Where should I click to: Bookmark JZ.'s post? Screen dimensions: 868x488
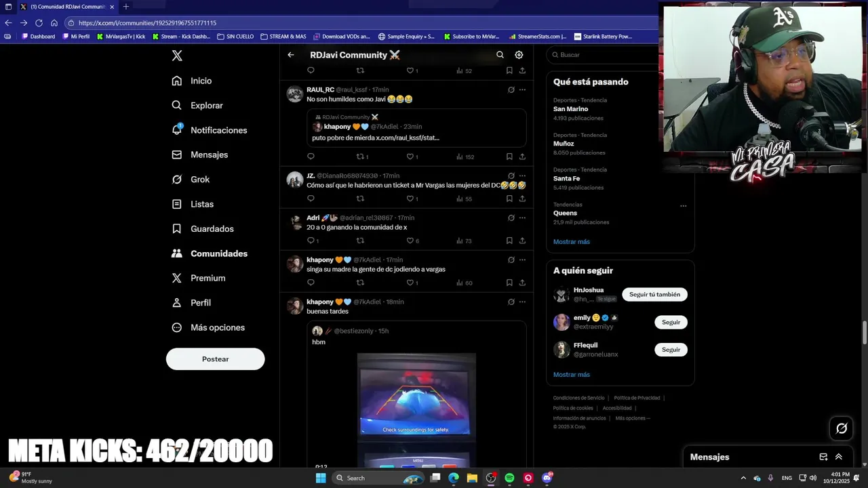tap(509, 199)
